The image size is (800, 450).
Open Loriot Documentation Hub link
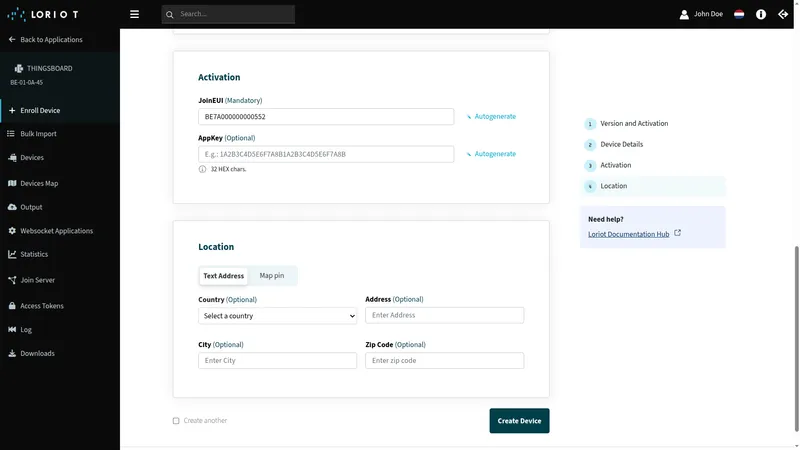(629, 234)
